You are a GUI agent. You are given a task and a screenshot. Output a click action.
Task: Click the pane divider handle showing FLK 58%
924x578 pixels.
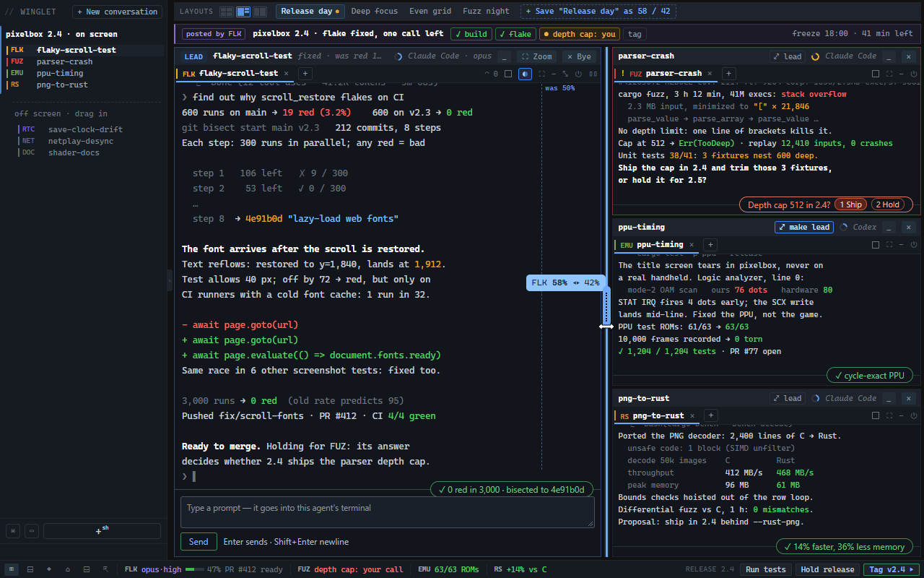pyautogui.click(x=606, y=307)
